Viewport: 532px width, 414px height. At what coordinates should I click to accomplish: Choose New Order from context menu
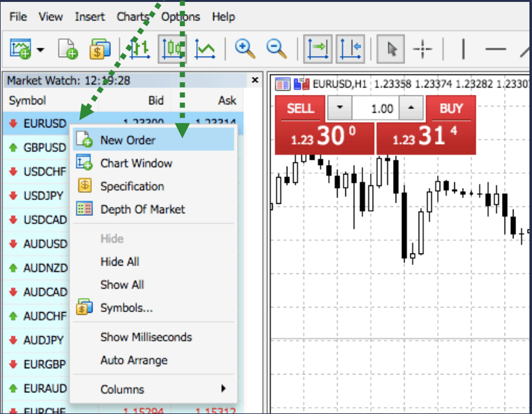pyautogui.click(x=127, y=139)
